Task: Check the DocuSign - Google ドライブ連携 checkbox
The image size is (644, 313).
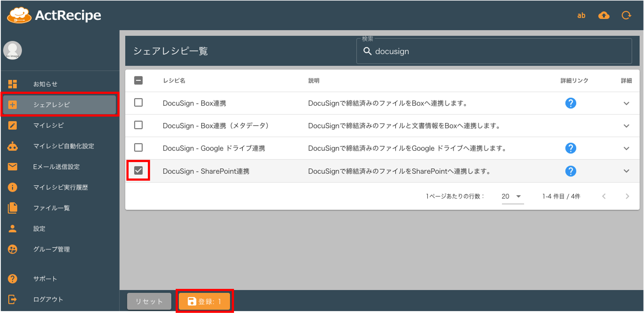Action: [138, 148]
